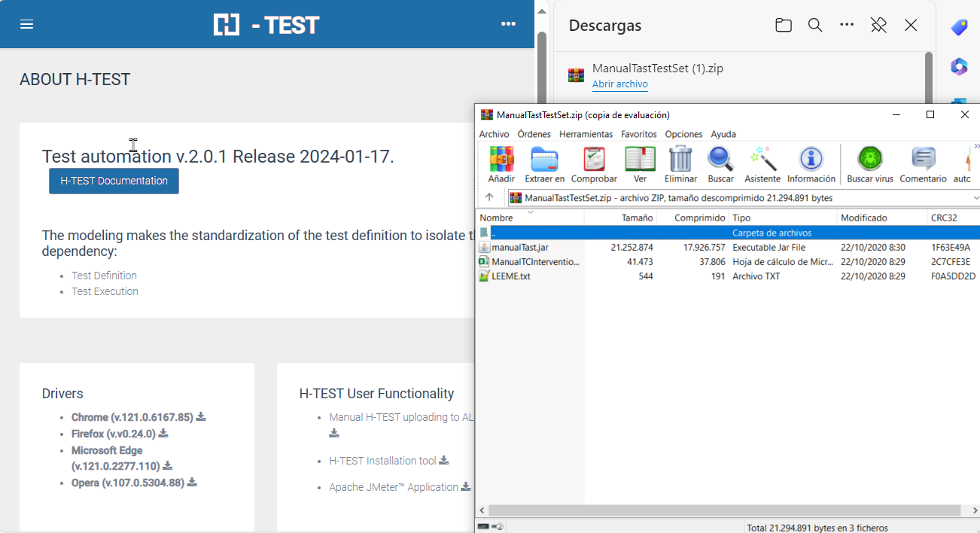Open the Información toolbar icon

[x=811, y=160]
